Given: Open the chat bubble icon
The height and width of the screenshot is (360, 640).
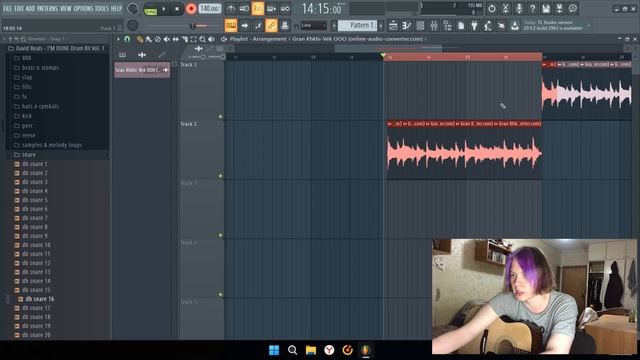Looking at the screenshot, I should (573, 8).
